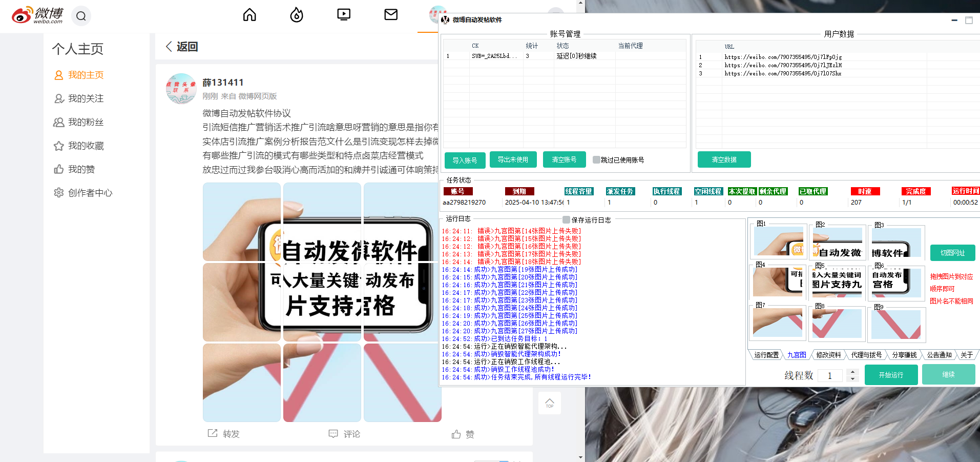Screen dimensions: 980x462
Task: Click the 开始运行 button
Action: tap(890, 374)
